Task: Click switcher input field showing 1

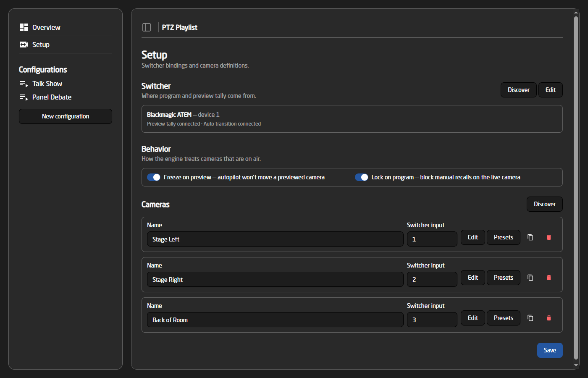Action: (432, 239)
